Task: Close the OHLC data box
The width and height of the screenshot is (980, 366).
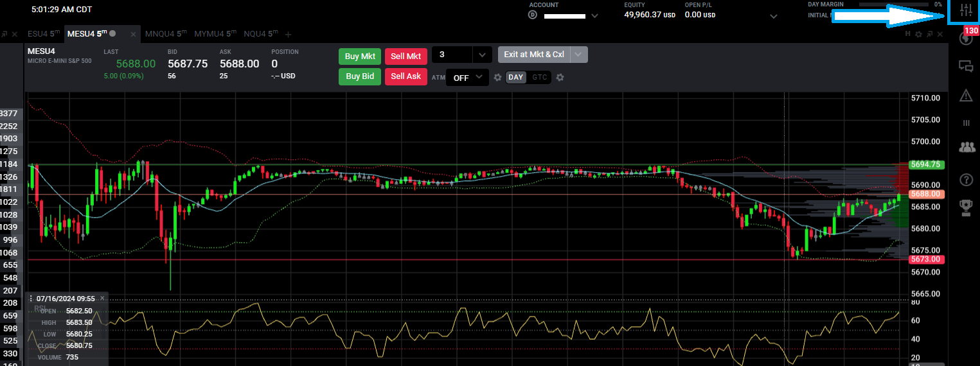Action: (x=102, y=299)
